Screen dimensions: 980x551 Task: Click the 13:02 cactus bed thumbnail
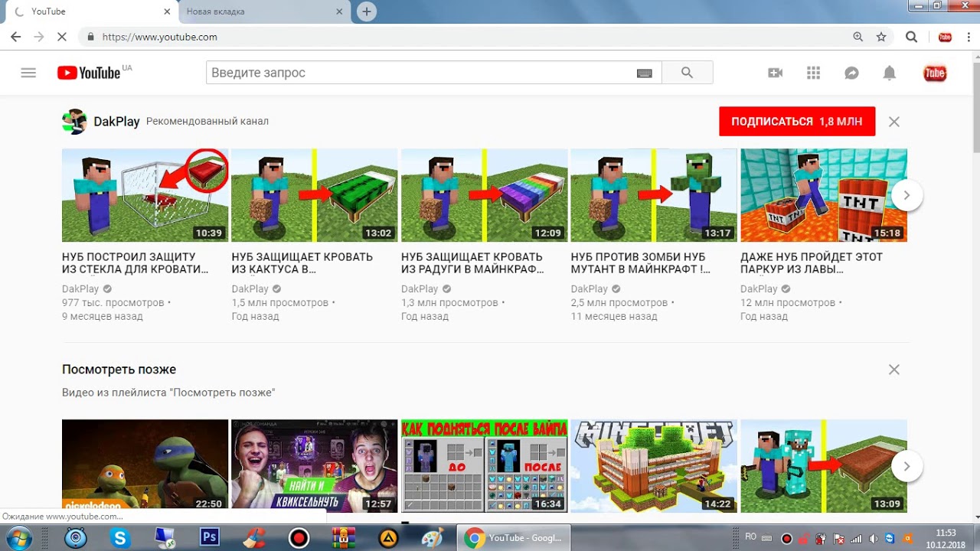point(315,195)
